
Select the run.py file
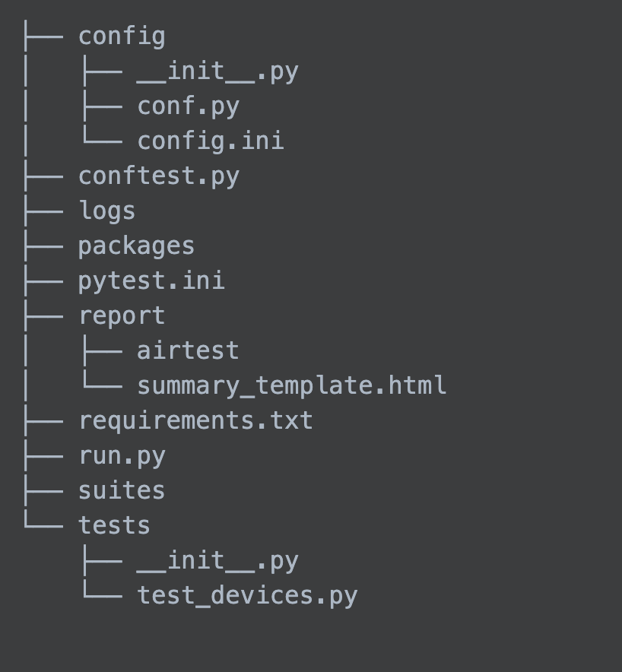(122, 456)
